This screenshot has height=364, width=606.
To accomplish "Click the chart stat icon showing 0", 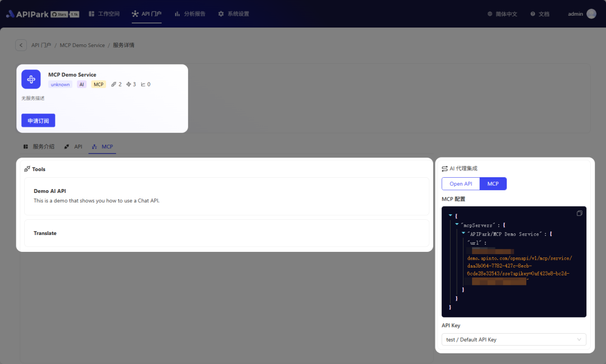I will 143,84.
